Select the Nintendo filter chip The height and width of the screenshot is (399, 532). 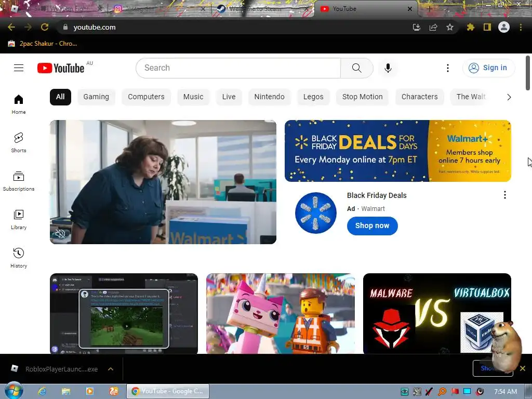(x=270, y=97)
